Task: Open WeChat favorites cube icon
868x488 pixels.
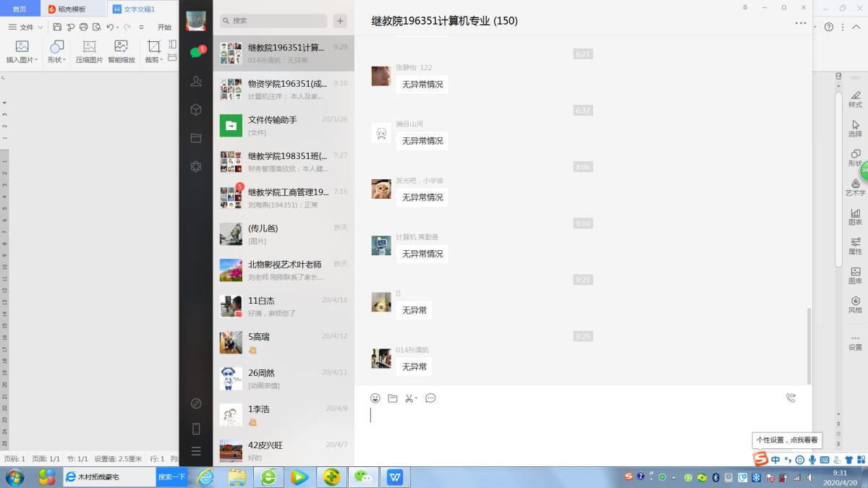Action: (x=196, y=110)
